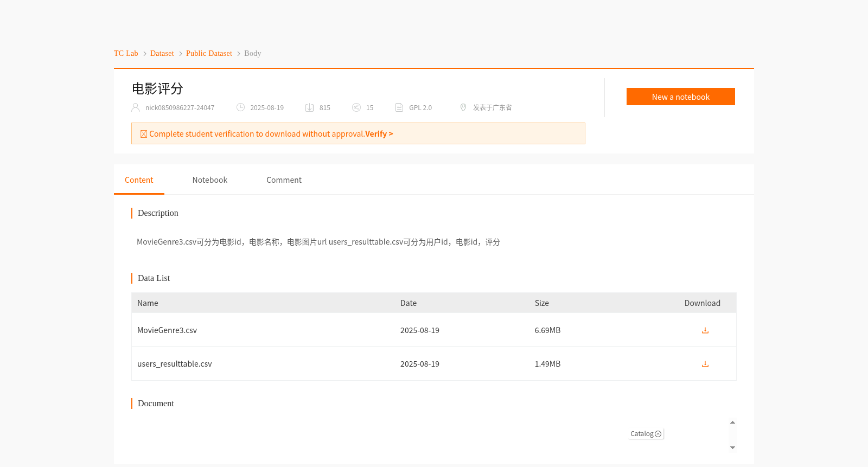868x467 pixels.
Task: Click the Data List section heading
Action: click(154, 278)
